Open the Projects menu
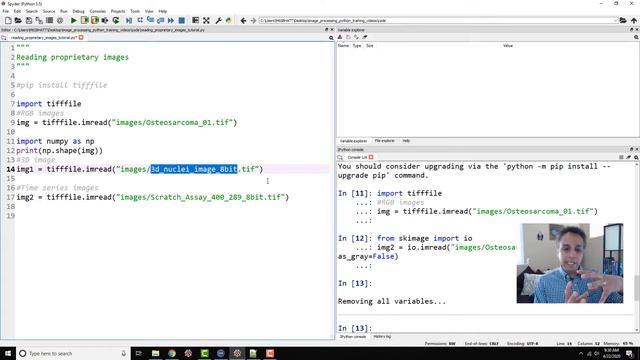Image resolution: width=640 pixels, height=360 pixels. click(x=118, y=11)
